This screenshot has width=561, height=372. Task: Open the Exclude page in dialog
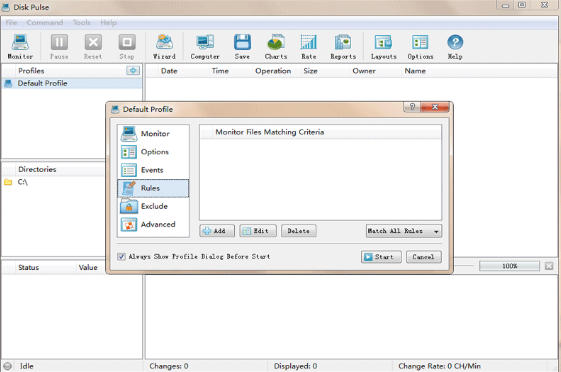click(x=153, y=206)
